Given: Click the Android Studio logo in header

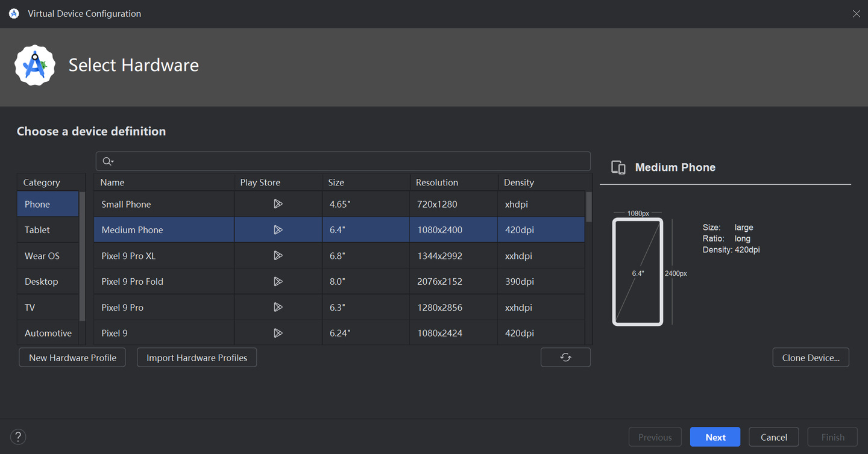Looking at the screenshot, I should (35, 65).
